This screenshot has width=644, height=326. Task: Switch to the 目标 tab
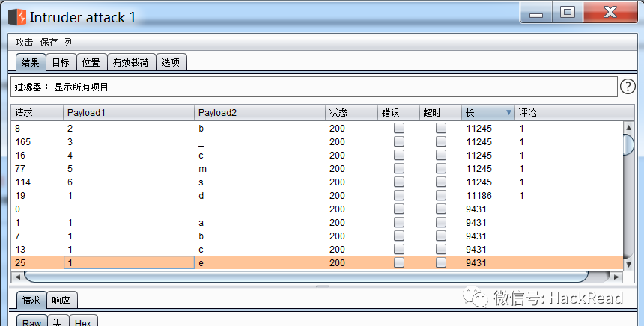(61, 62)
